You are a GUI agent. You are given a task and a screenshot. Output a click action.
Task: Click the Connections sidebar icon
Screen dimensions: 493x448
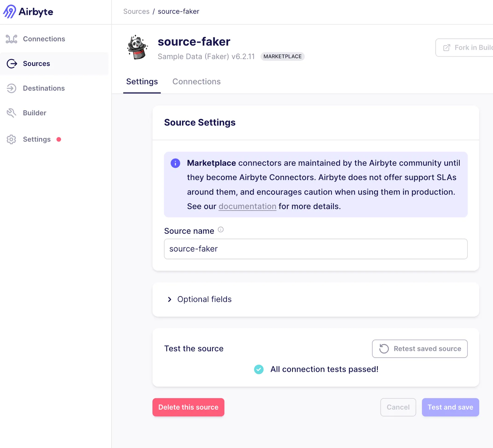pos(11,39)
